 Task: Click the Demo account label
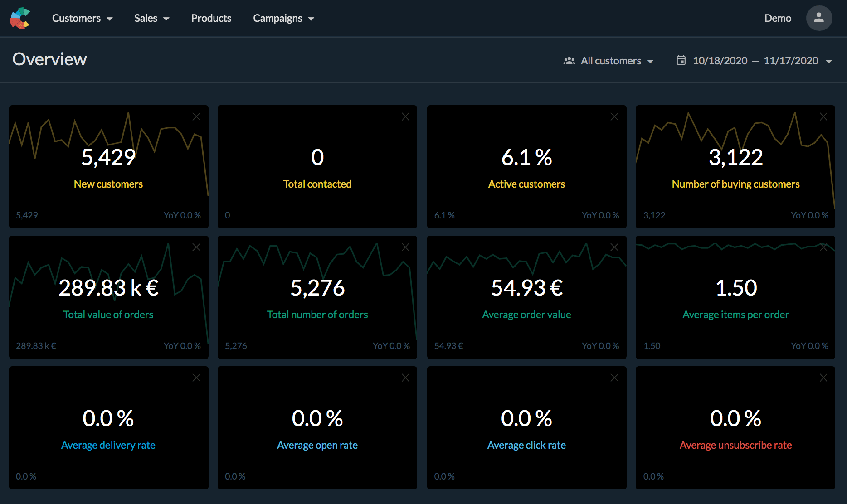pos(778,18)
